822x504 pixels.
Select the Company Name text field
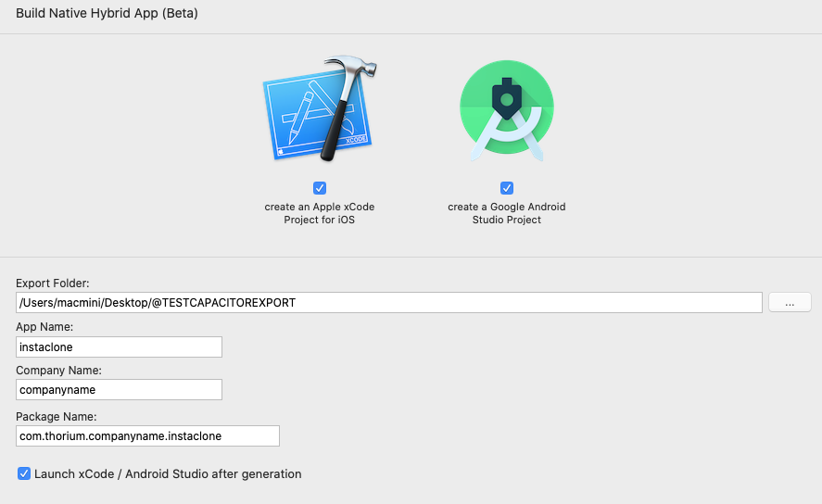[x=119, y=390]
